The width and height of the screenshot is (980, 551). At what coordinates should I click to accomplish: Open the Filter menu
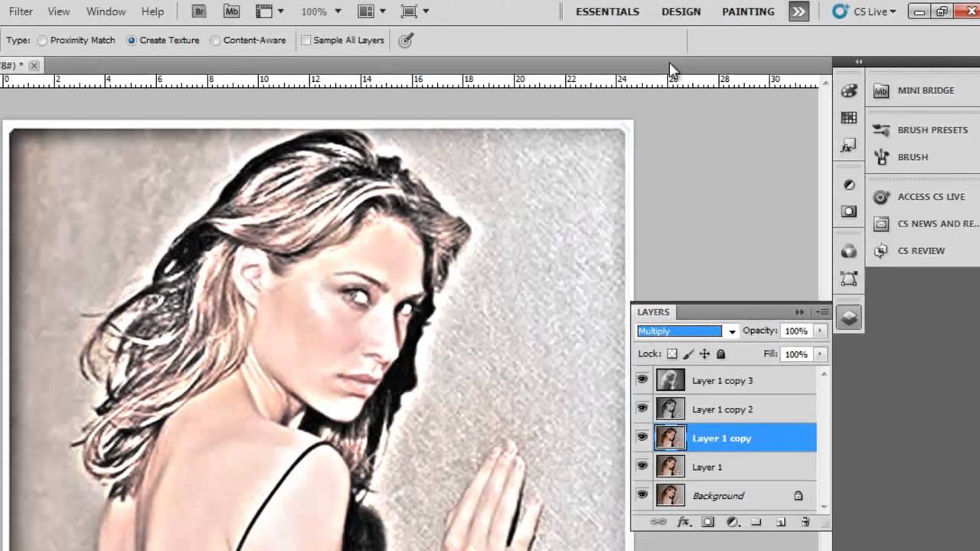click(21, 11)
